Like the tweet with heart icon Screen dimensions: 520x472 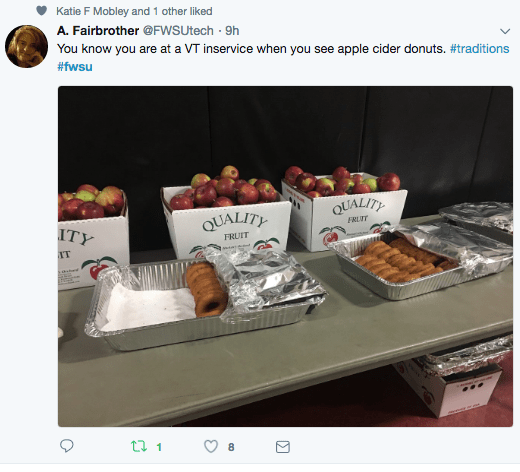point(211,446)
